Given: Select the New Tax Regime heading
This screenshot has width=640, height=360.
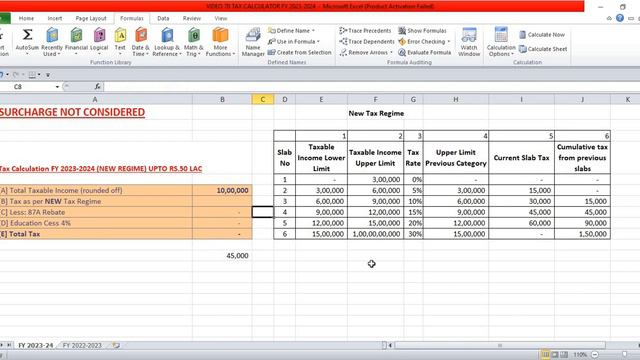Looking at the screenshot, I should pos(376,113).
